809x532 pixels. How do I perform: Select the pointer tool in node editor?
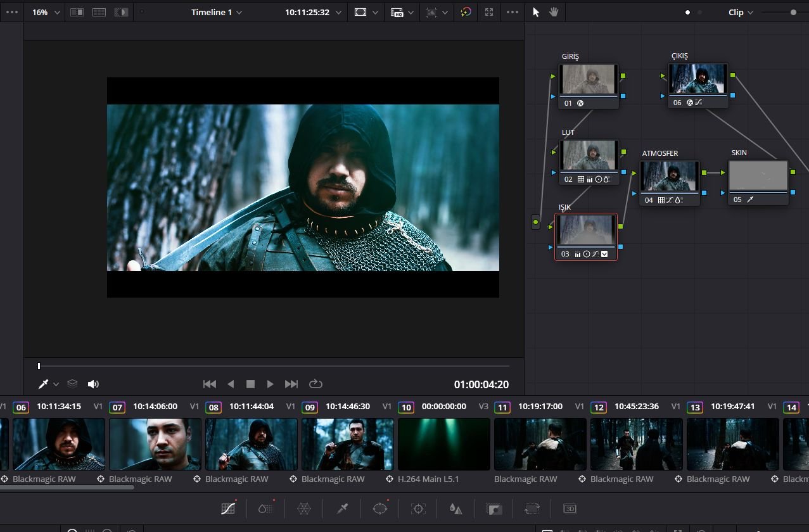point(536,12)
